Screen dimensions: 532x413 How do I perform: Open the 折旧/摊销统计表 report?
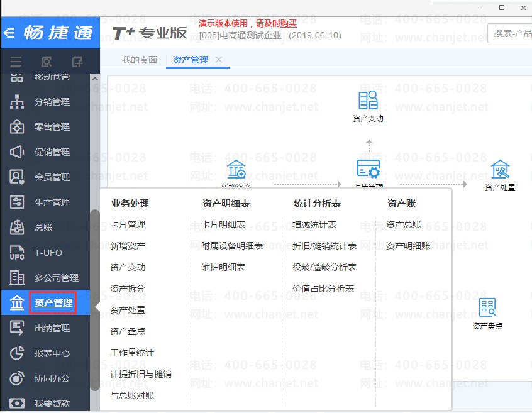324,246
